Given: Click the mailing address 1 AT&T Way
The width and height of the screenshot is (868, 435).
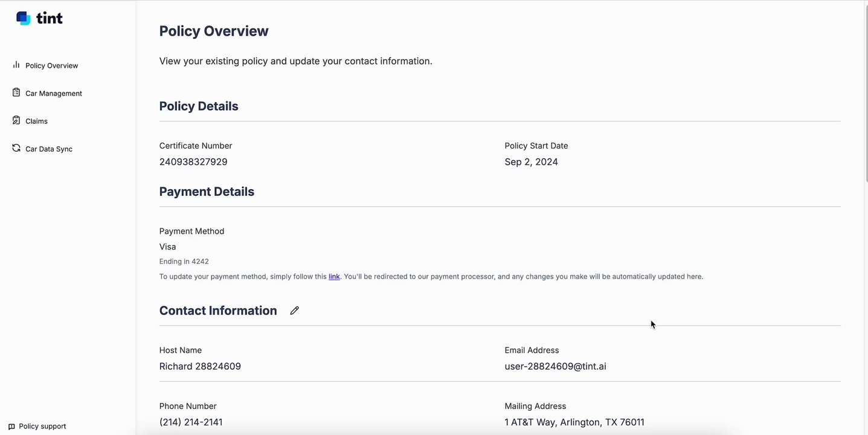Looking at the screenshot, I should 574,422.
